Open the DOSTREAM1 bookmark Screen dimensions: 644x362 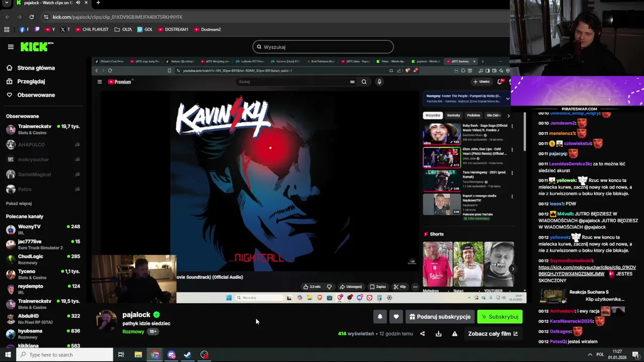[x=173, y=29]
